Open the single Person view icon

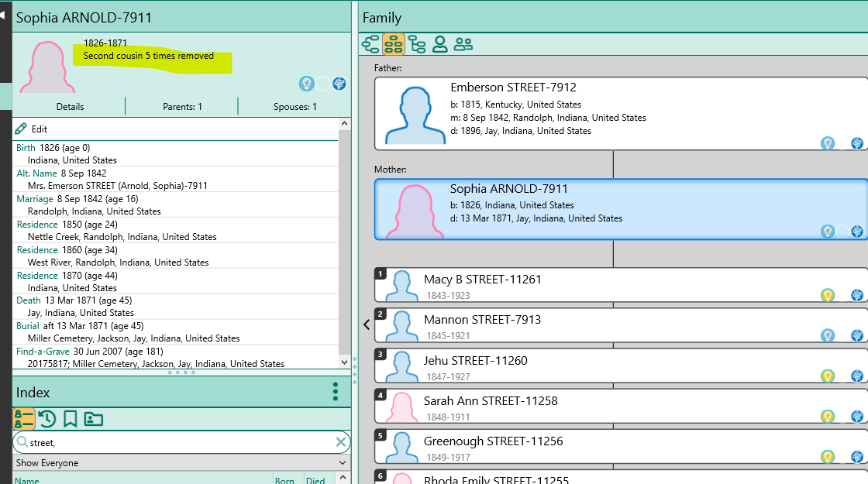tap(440, 44)
